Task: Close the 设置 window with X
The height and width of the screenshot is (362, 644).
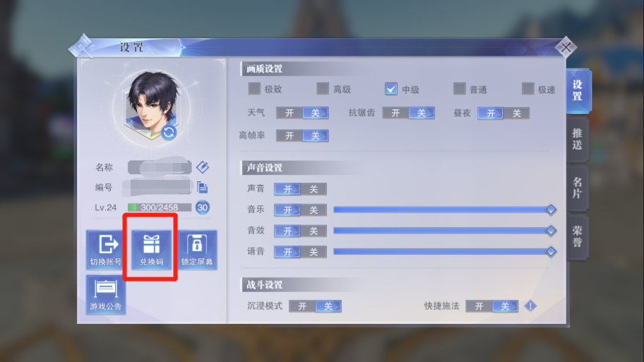Action: point(566,47)
